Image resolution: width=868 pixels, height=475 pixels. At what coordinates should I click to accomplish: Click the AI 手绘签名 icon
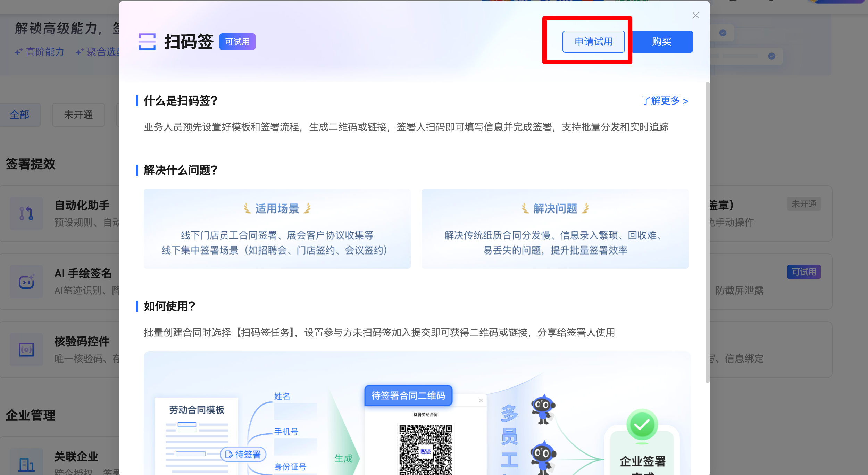(x=26, y=282)
